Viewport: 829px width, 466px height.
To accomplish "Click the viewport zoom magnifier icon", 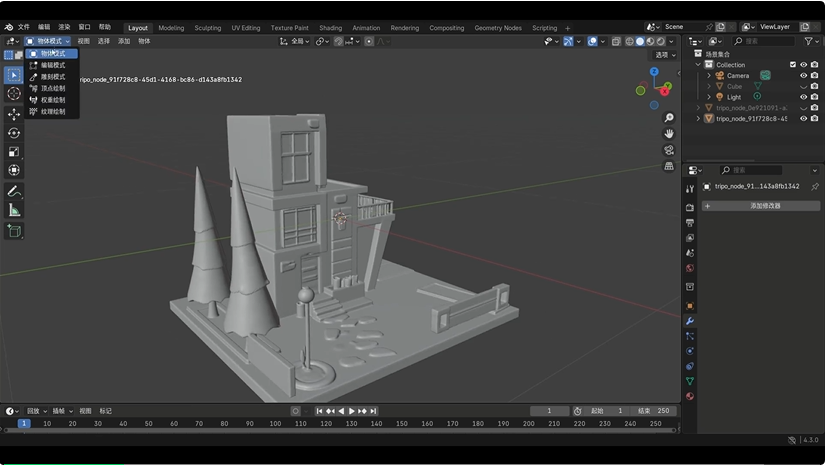I will 669,117.
